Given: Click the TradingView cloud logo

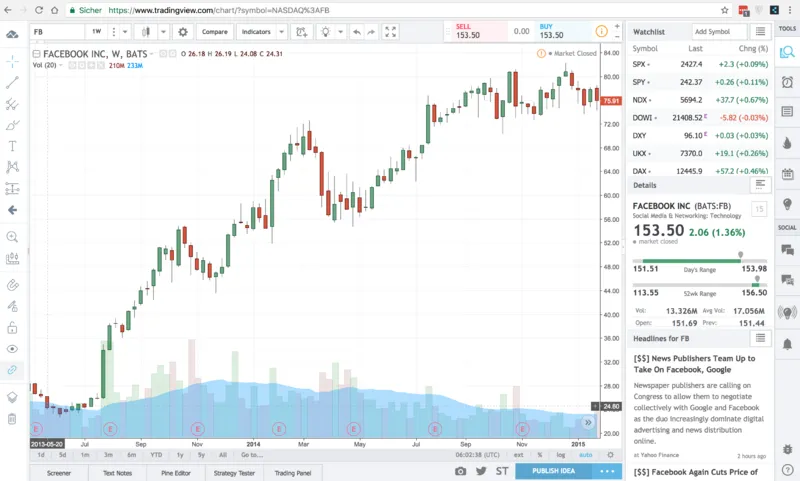Looking at the screenshot, I should tap(12, 34).
